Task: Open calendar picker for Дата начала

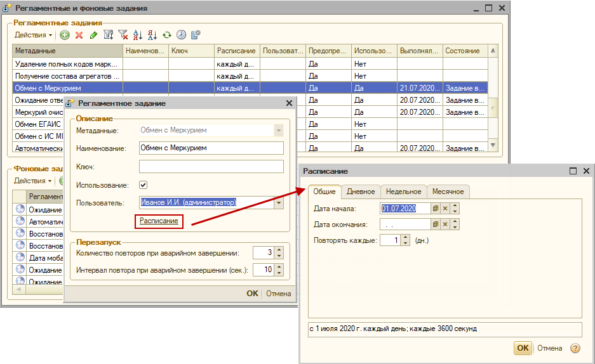Action: pos(436,209)
